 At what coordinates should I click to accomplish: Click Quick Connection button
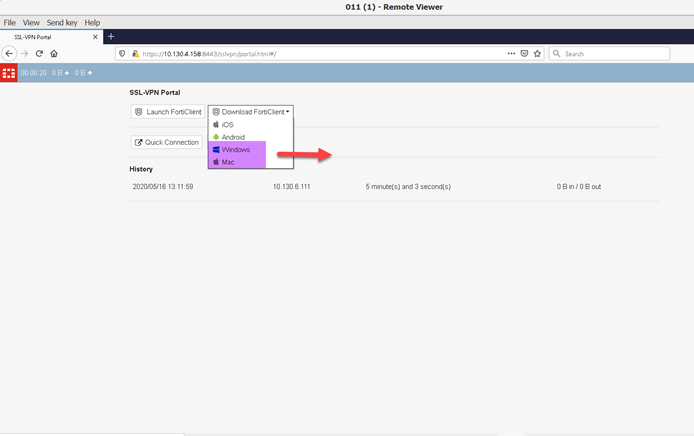pyautogui.click(x=167, y=142)
